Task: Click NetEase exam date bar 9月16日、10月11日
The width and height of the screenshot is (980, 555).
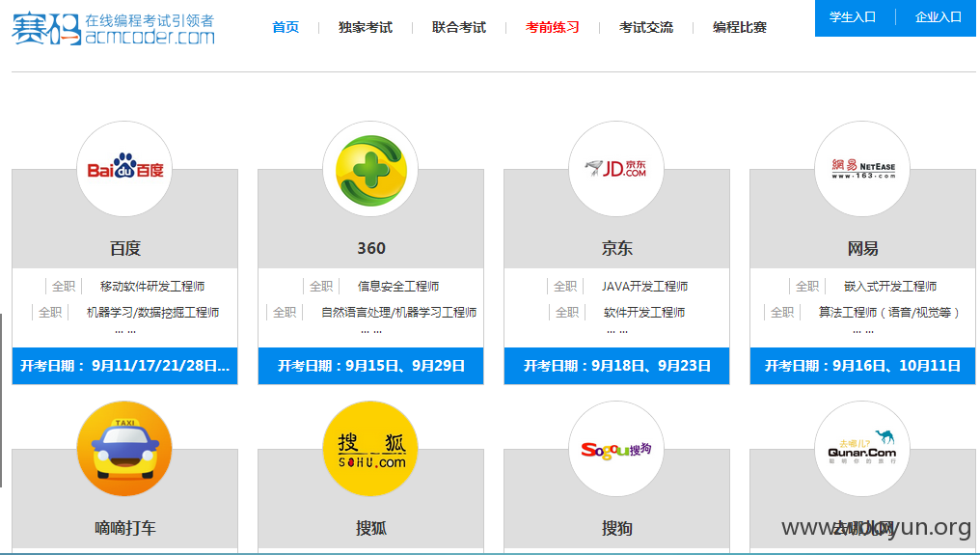Action: coord(862,366)
